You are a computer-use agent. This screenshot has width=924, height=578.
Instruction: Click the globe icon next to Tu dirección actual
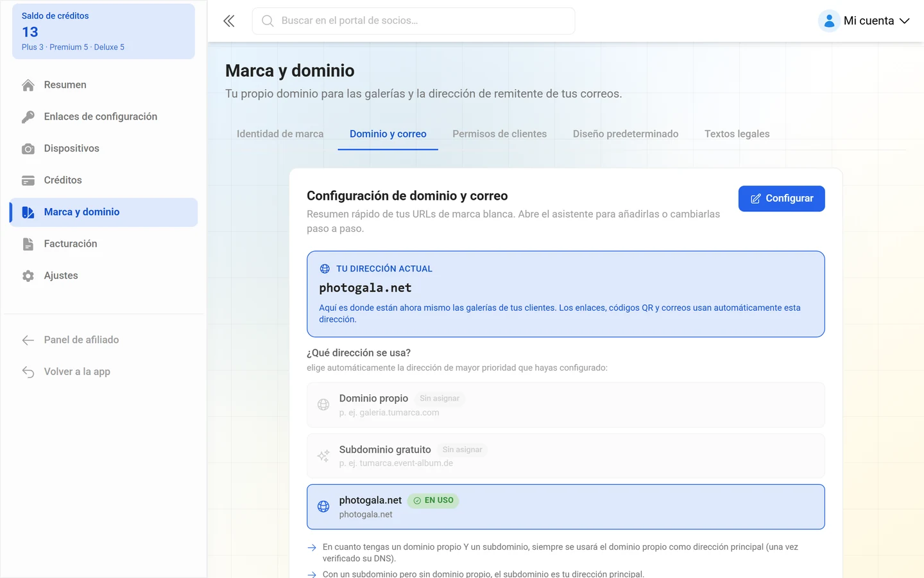tap(325, 268)
